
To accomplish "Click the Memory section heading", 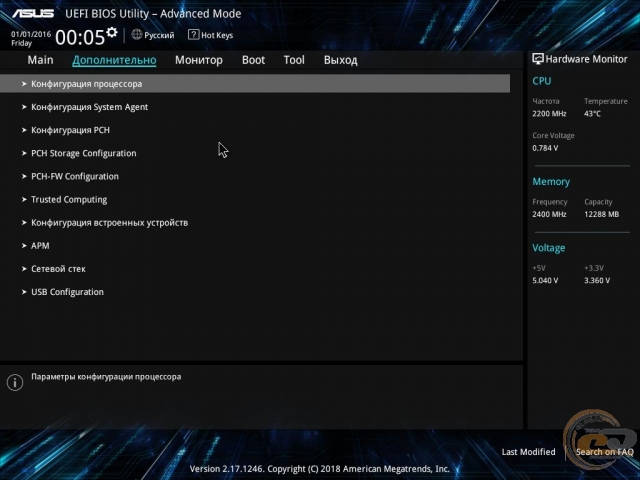I will 551,182.
